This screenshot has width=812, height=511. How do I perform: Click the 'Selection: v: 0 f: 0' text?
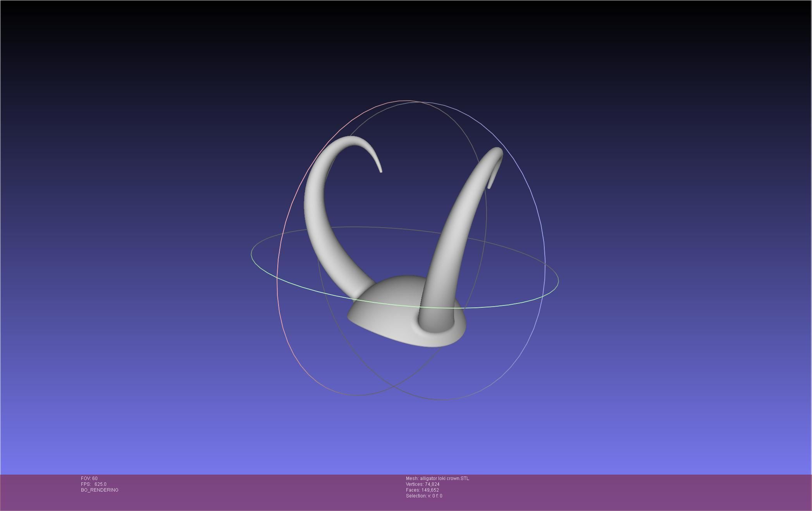click(x=424, y=496)
